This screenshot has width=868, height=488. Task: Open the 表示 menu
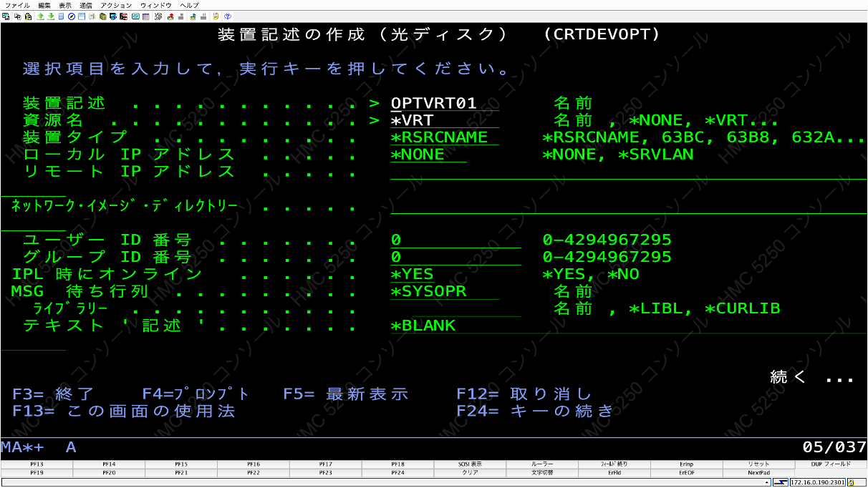65,5
